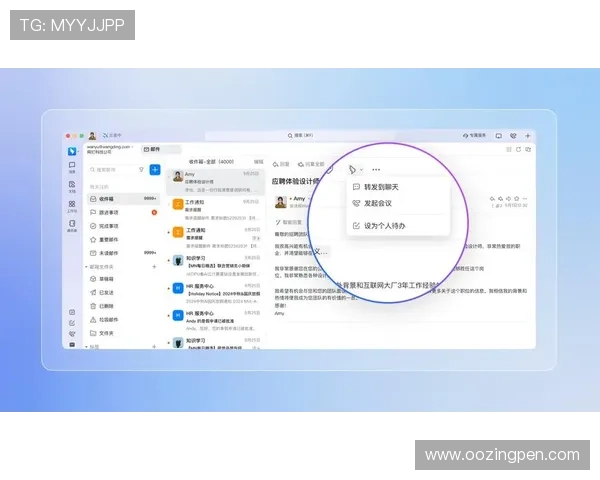Open the 通讯录 contacts icon in sidebar

click(72, 225)
